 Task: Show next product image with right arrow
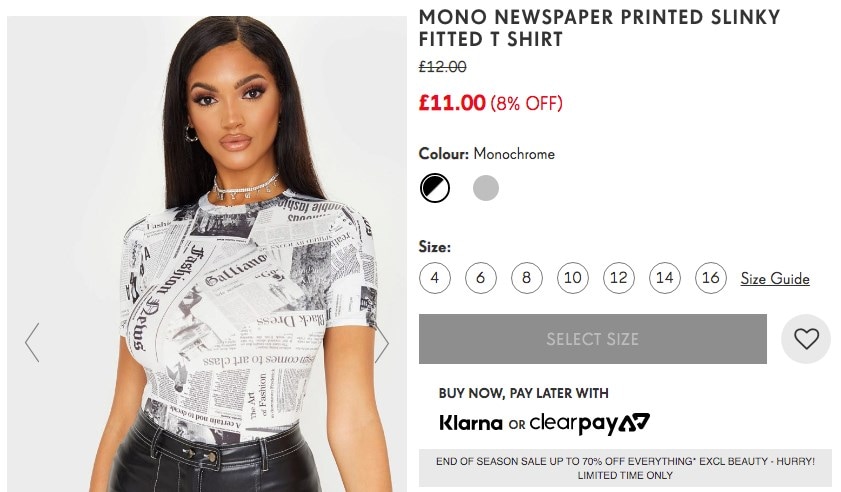(382, 342)
